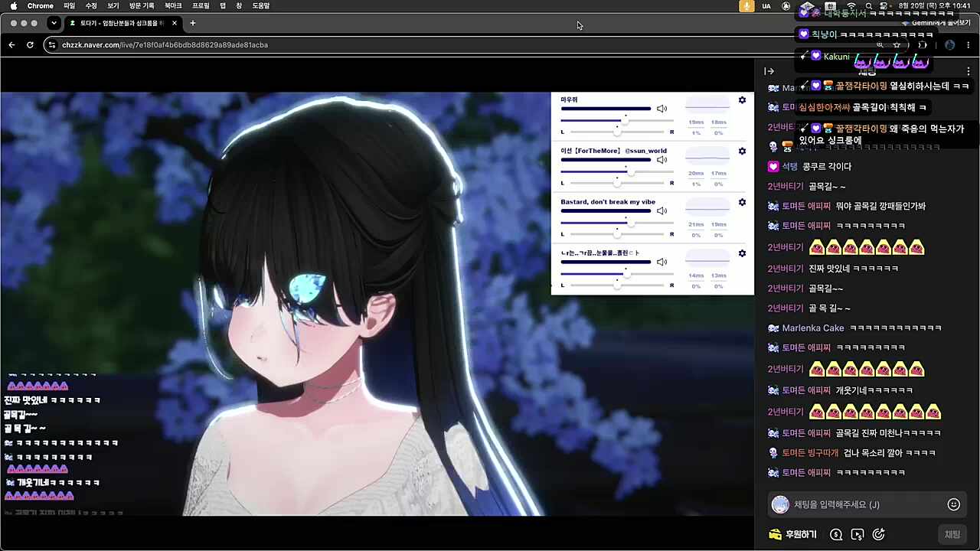Mute the fourth mixer track speaker

coord(661,262)
